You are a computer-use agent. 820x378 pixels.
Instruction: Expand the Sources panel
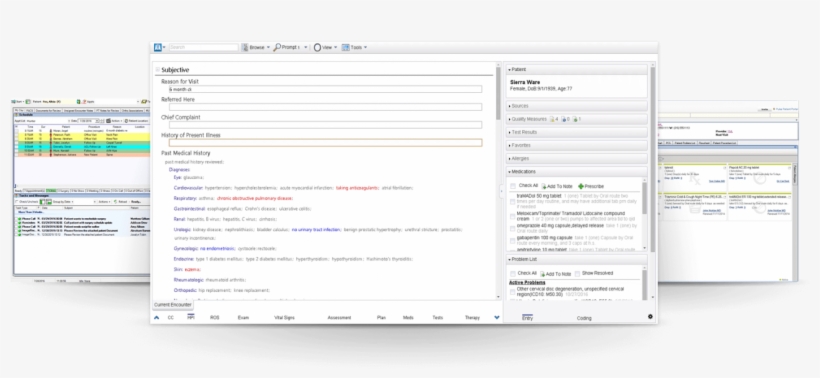click(576, 106)
